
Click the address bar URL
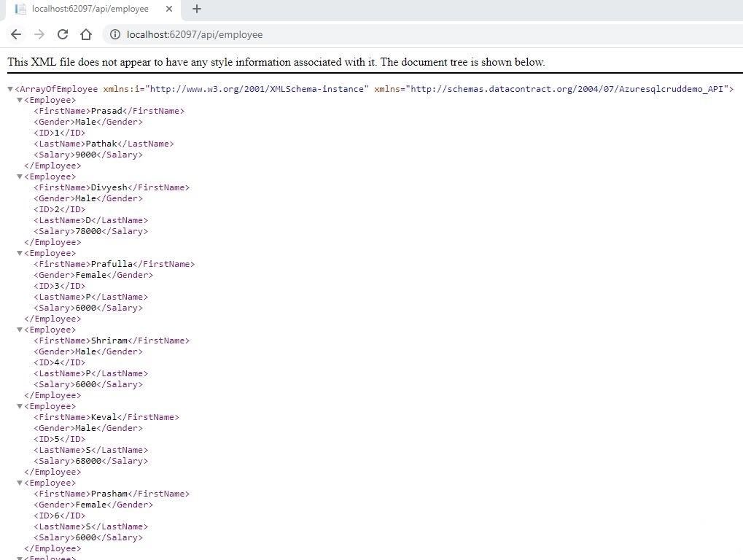click(194, 34)
